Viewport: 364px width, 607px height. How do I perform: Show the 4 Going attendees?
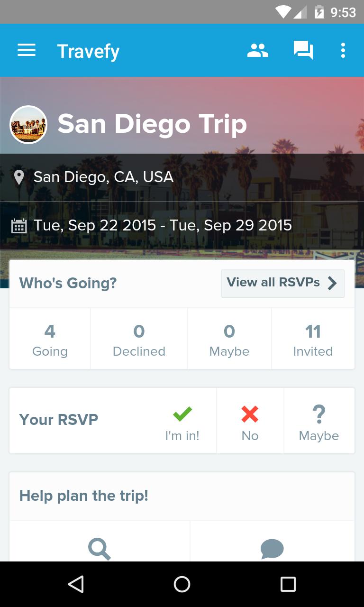point(50,339)
